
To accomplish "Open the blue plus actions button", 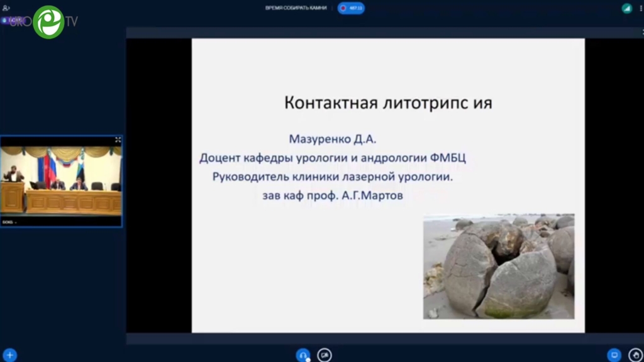I will [x=9, y=355].
